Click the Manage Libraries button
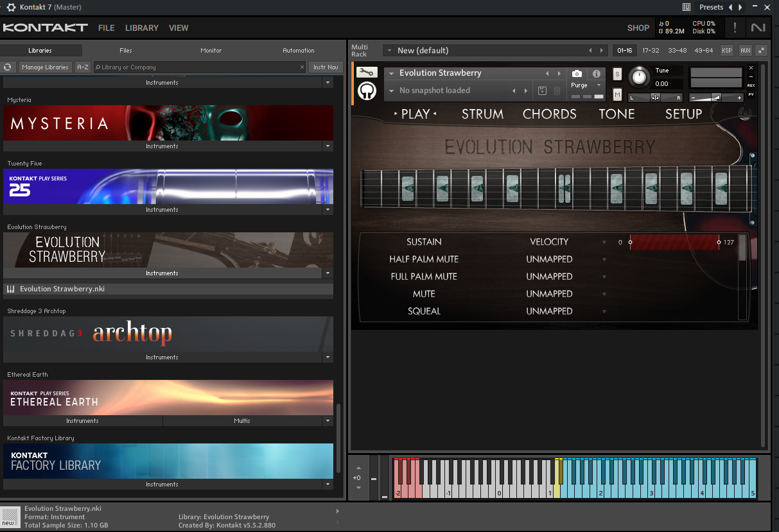Viewport: 779px width, 532px height. [x=45, y=67]
